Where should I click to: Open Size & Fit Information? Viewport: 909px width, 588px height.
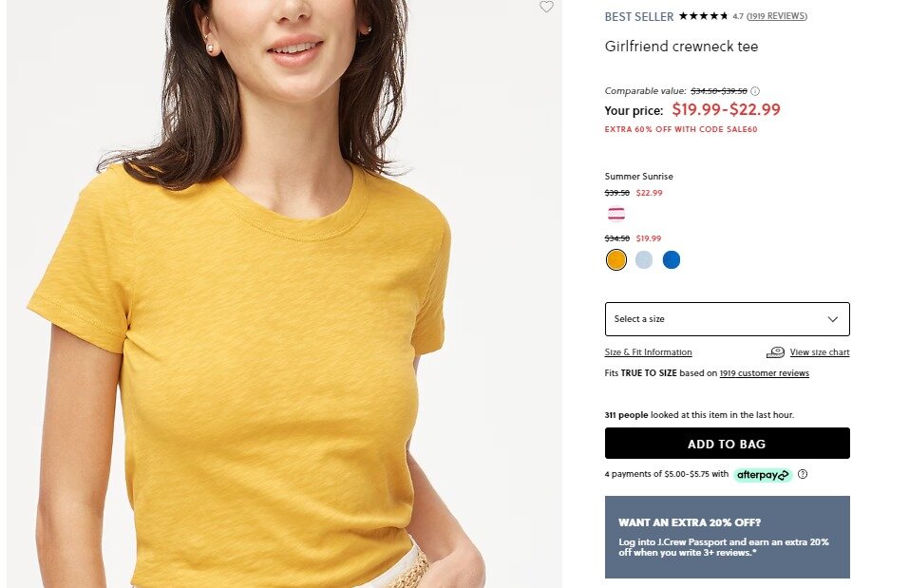[x=648, y=352]
